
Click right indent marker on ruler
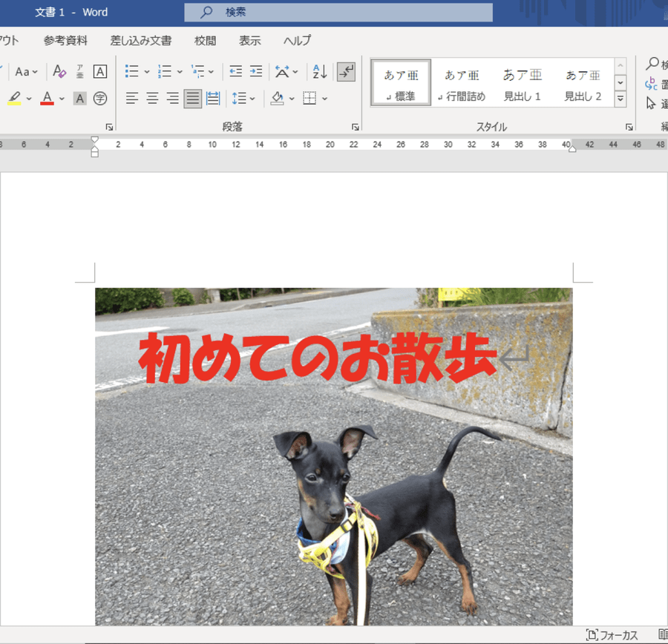(x=572, y=148)
